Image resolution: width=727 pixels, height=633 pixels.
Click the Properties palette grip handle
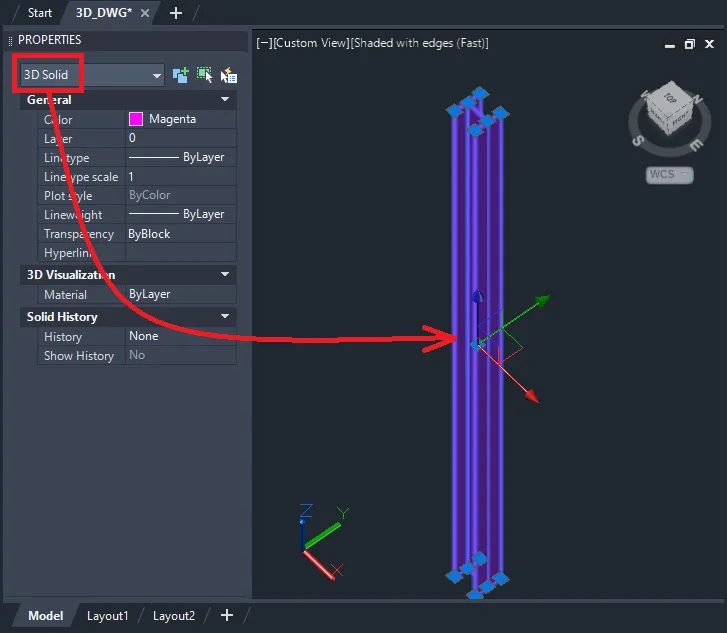[x=10, y=41]
